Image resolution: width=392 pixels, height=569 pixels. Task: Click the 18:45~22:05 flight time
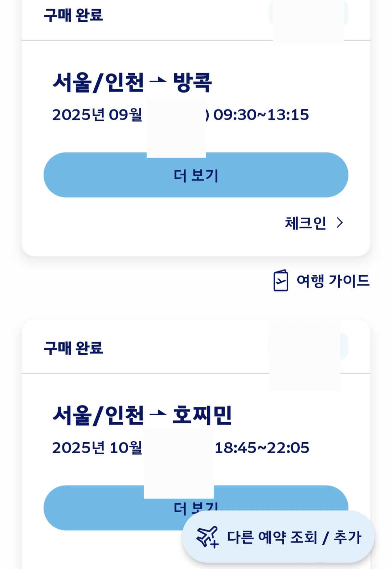click(x=262, y=448)
